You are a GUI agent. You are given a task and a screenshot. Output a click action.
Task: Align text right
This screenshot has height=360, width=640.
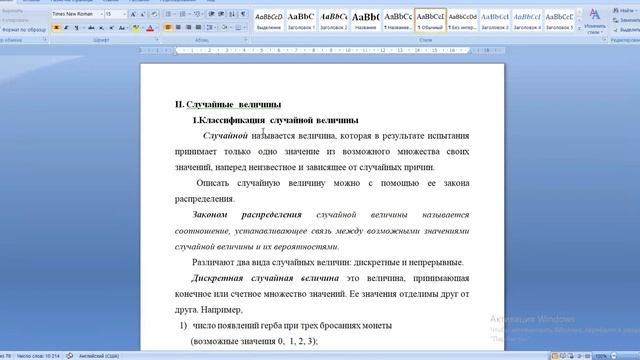189,27
